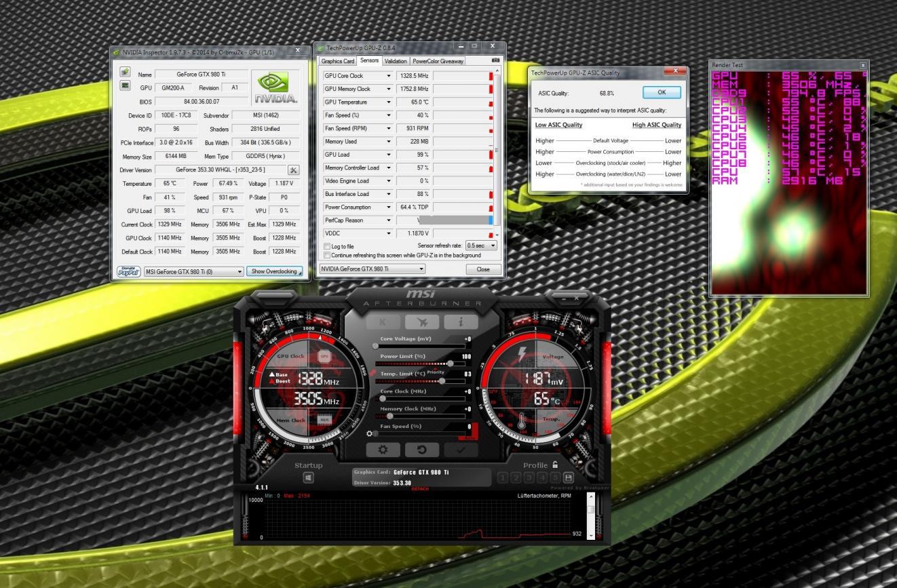Open the NVIDIA GeForce GTX 980 Ti selector in GPU-Z

373,269
